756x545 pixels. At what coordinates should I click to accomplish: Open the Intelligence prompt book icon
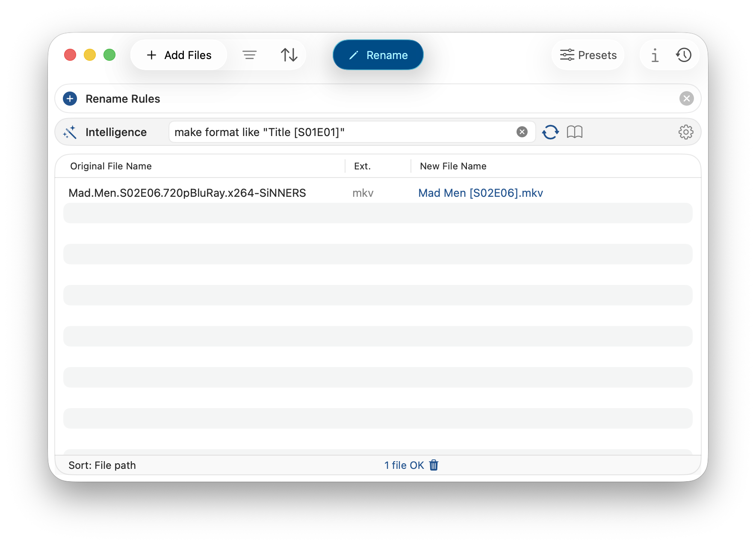pos(575,132)
